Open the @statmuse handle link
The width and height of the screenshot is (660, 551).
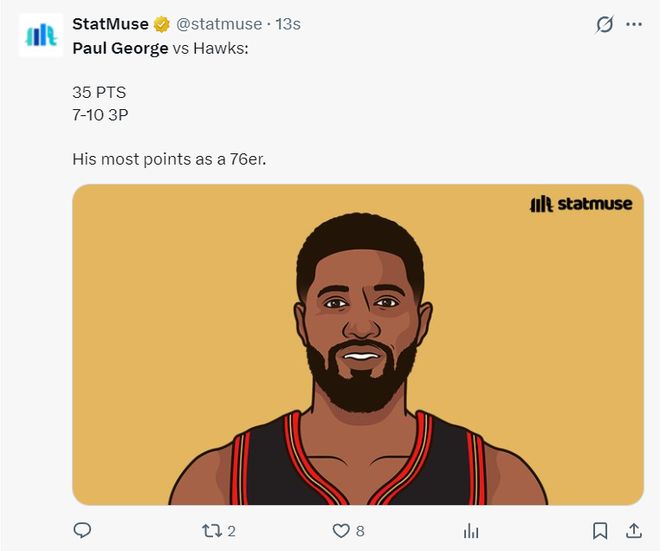(219, 24)
